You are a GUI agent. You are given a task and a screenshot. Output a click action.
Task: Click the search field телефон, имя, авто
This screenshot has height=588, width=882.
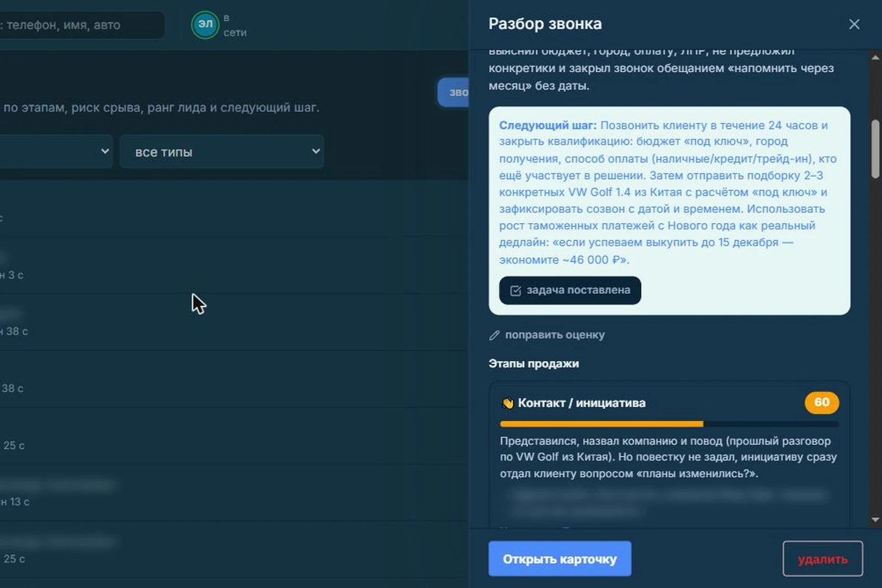(x=82, y=25)
